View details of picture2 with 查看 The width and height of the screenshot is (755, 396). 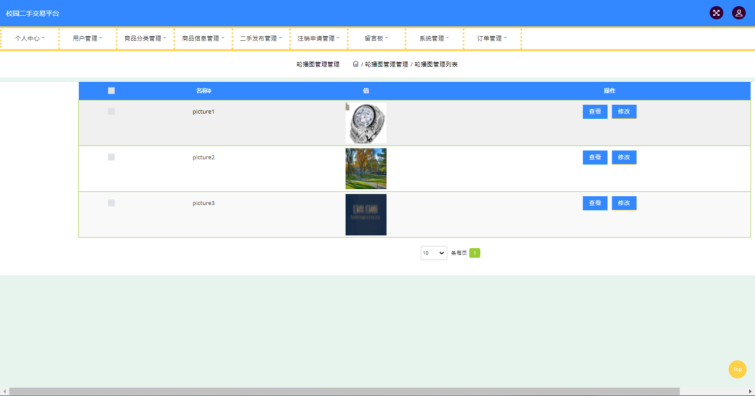click(x=595, y=157)
